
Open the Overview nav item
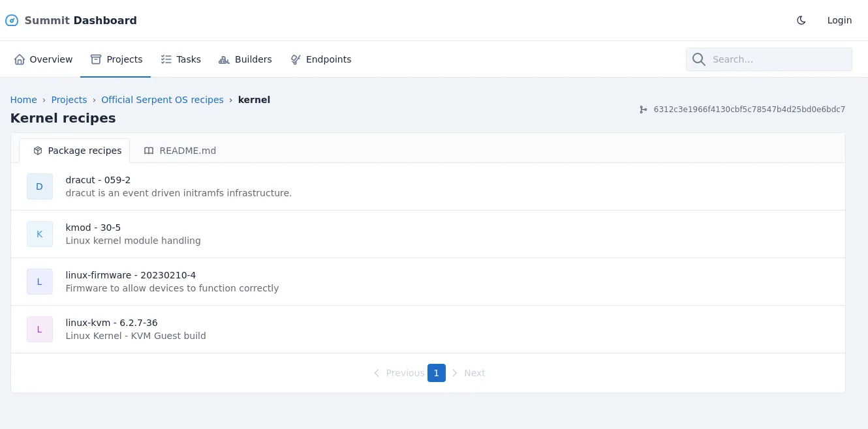click(43, 59)
